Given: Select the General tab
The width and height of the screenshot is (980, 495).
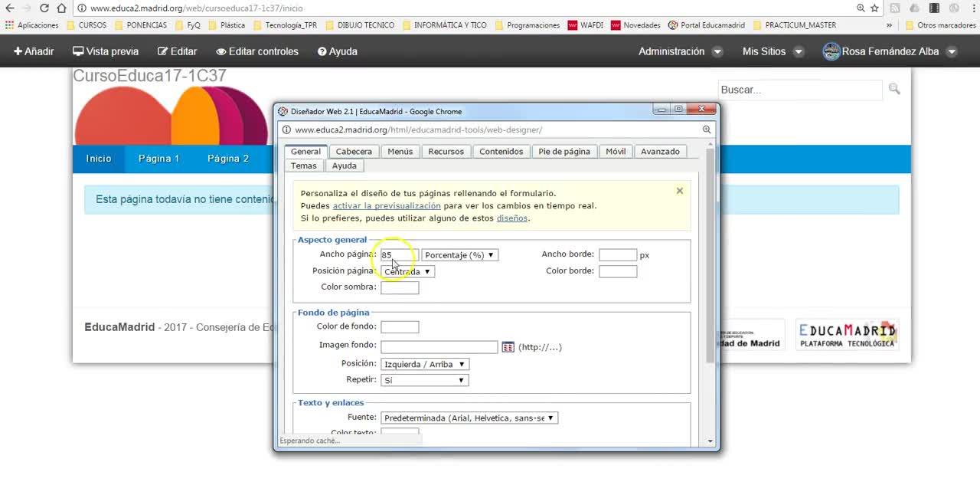Looking at the screenshot, I should pos(305,152).
